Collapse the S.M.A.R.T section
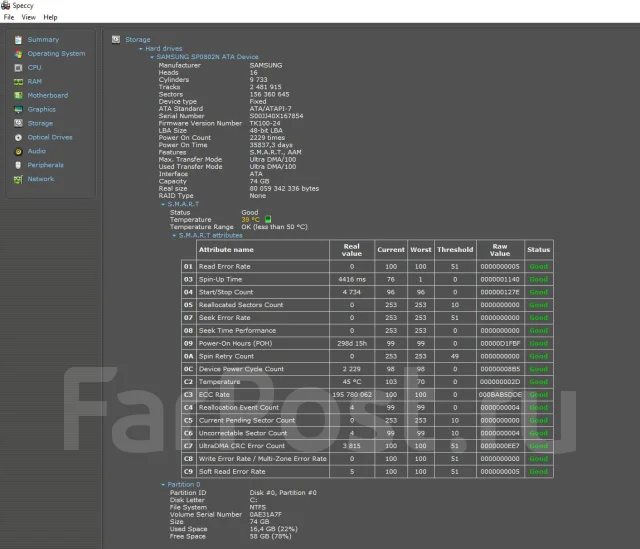Image resolution: width=640 pixels, height=549 pixels. [163, 204]
